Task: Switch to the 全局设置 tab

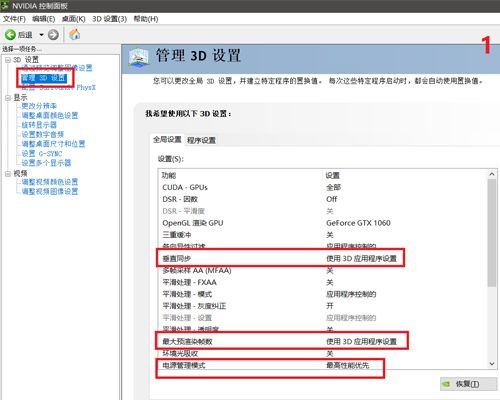Action: [167, 140]
